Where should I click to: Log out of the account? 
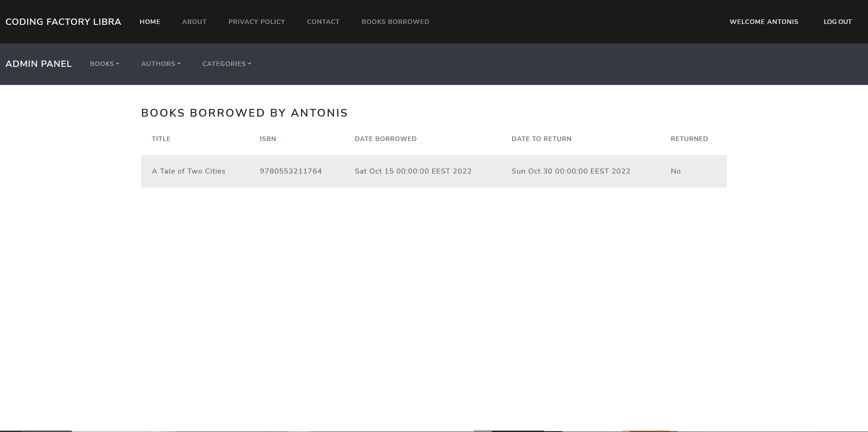point(837,22)
